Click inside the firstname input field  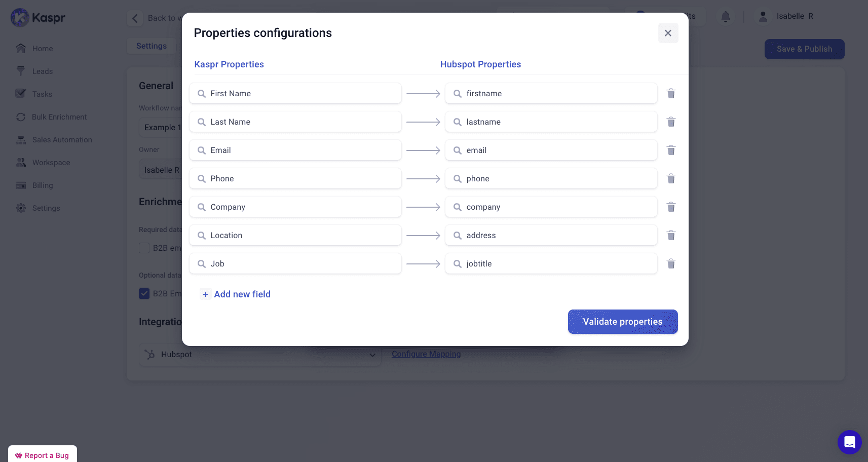coord(551,93)
